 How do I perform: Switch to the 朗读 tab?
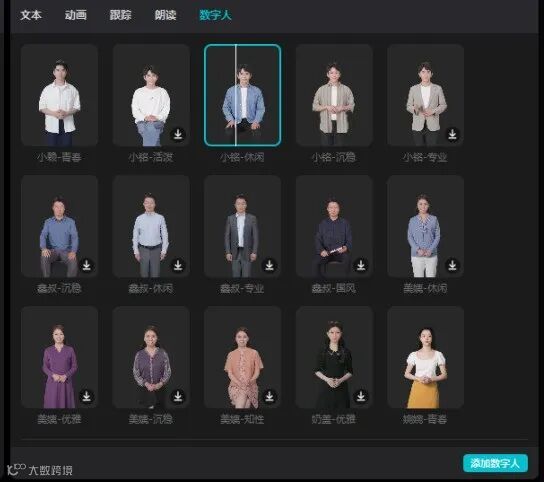point(165,15)
